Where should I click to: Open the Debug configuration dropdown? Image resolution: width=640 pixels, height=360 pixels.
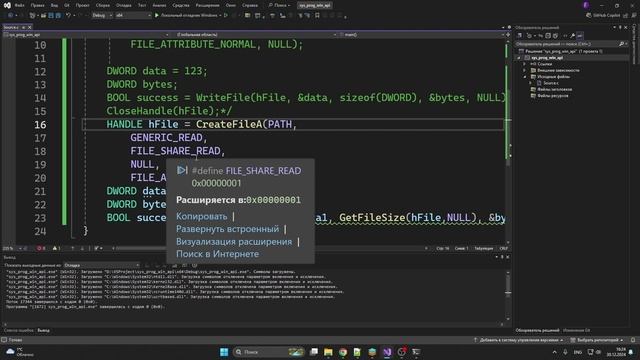click(x=102, y=16)
